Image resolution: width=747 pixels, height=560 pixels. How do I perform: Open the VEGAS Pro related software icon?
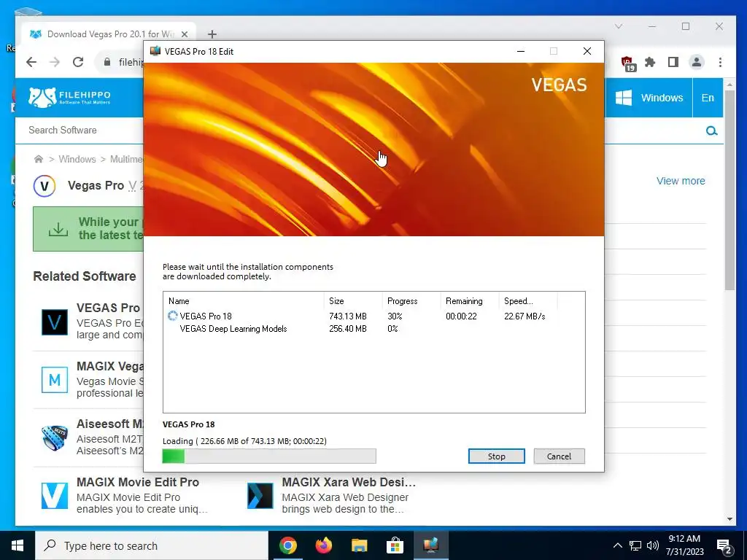pyautogui.click(x=54, y=322)
